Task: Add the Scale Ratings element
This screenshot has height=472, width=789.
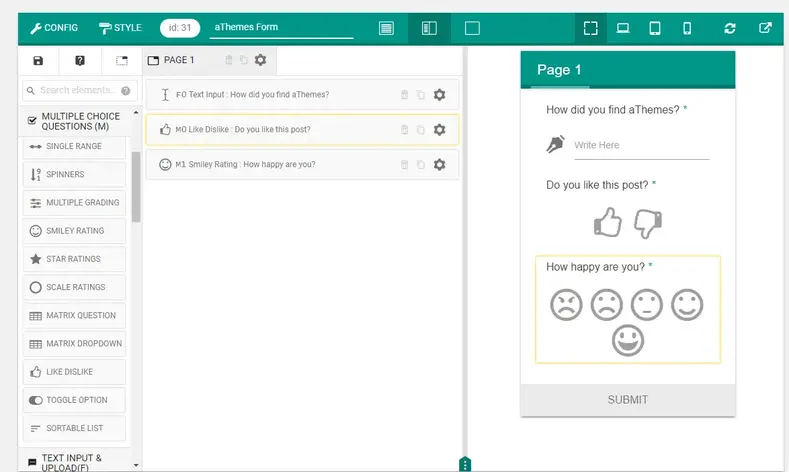Action: pos(74,287)
